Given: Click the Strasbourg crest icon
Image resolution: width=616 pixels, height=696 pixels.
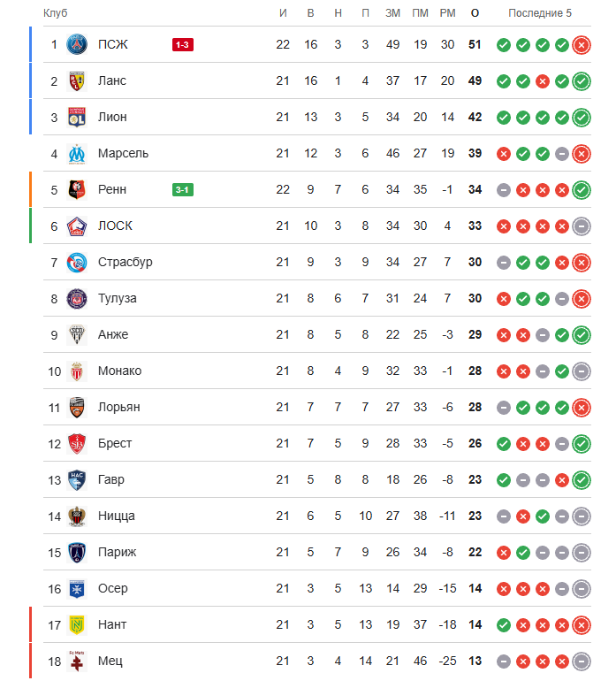Looking at the screenshot, I should [77, 263].
